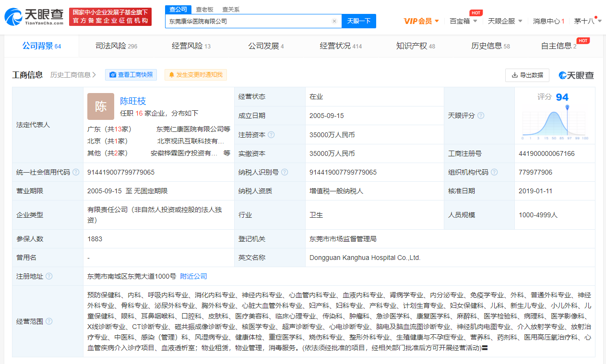The image size is (606, 364).
Task: Click 附近公司 link
Action: tap(193, 276)
